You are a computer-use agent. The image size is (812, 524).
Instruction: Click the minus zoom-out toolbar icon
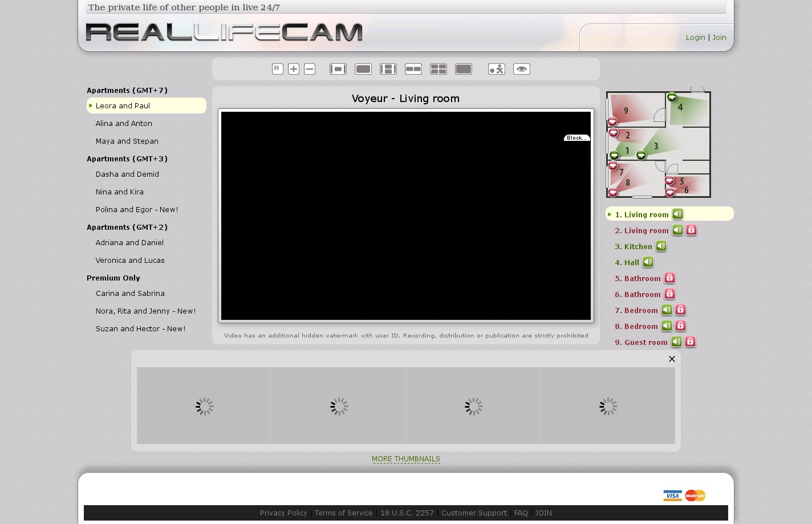click(x=310, y=69)
